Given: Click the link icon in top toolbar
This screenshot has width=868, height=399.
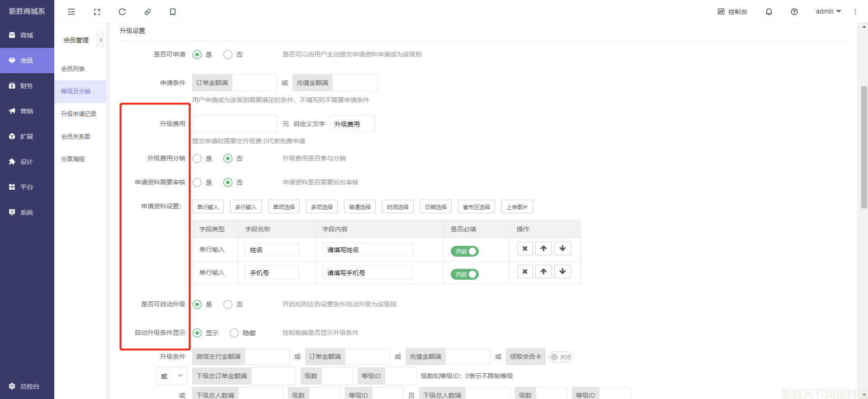Looking at the screenshot, I should pyautogui.click(x=147, y=12).
